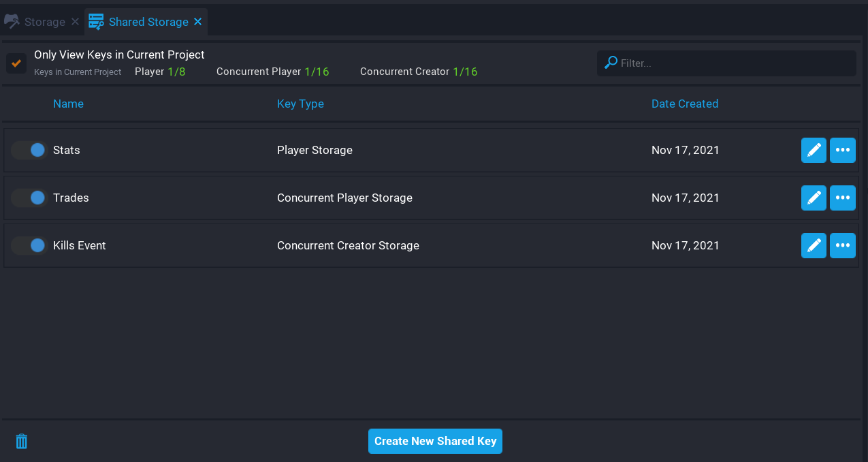Sort entries by Date Created
The height and width of the screenshot is (462, 868).
coord(685,104)
